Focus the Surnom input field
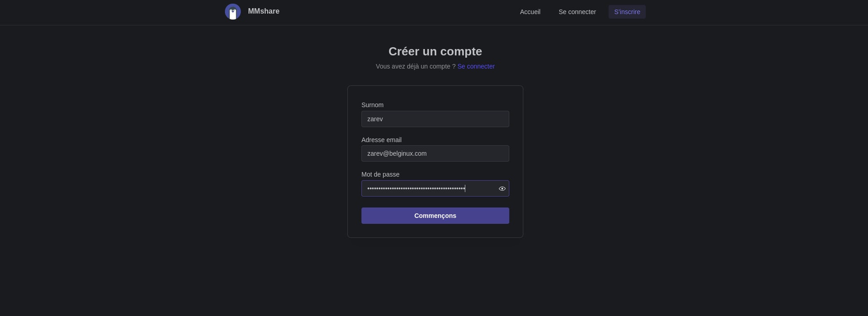Viewport: 868px width, 316px height. tap(435, 119)
